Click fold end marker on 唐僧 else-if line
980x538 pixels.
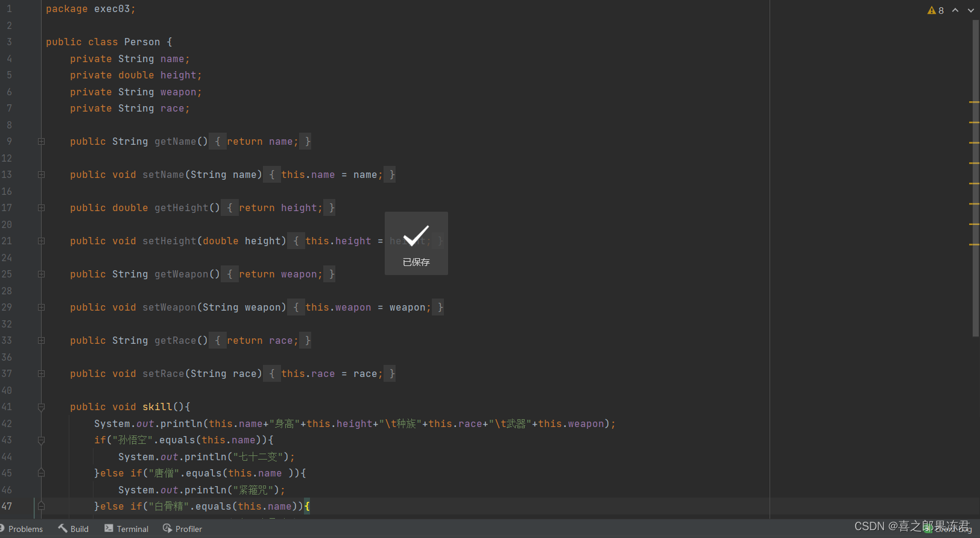click(x=41, y=473)
